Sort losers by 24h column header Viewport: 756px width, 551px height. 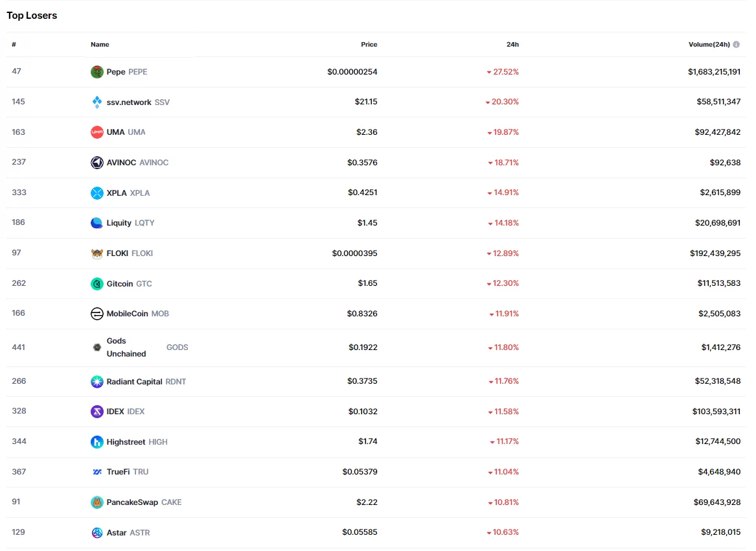(512, 45)
